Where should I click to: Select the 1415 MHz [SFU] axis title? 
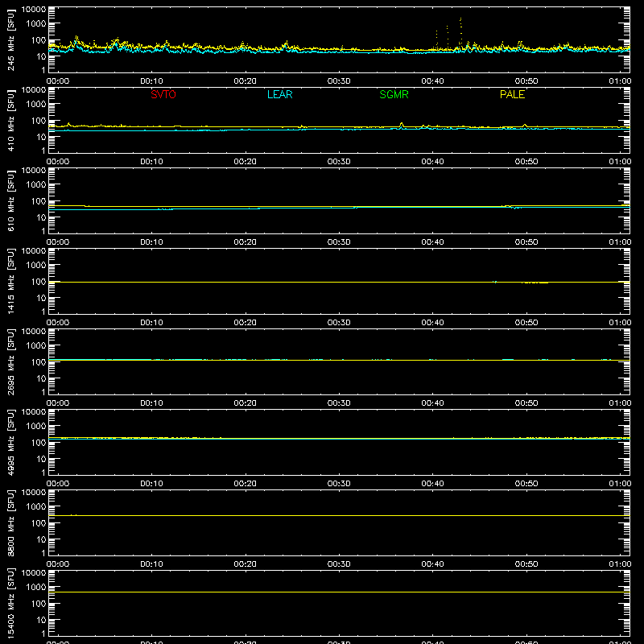point(11,281)
